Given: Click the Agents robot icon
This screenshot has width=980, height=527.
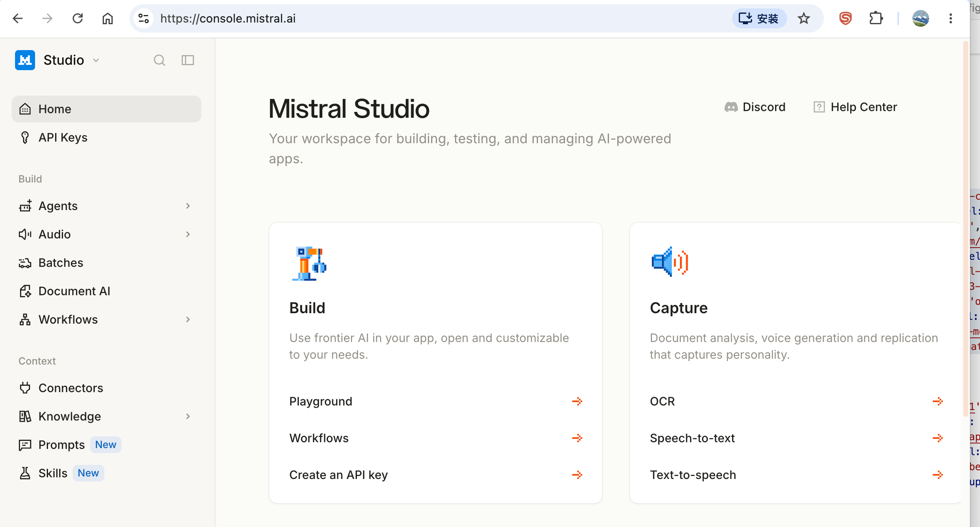Looking at the screenshot, I should tap(25, 206).
